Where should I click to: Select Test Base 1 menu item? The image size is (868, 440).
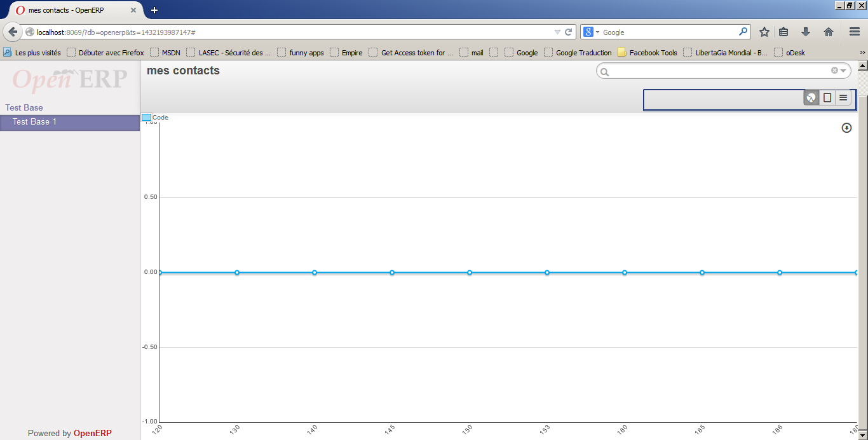click(70, 122)
